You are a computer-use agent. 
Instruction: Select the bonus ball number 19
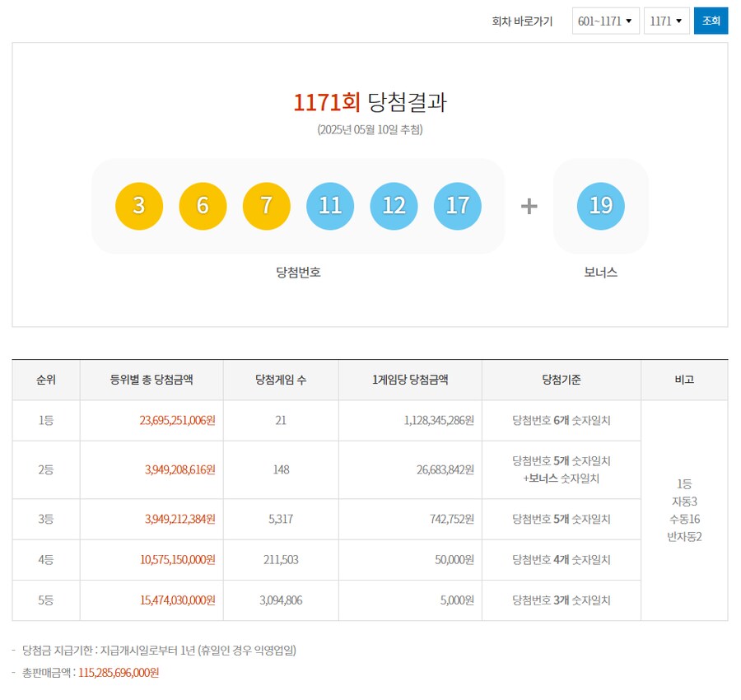tap(600, 206)
